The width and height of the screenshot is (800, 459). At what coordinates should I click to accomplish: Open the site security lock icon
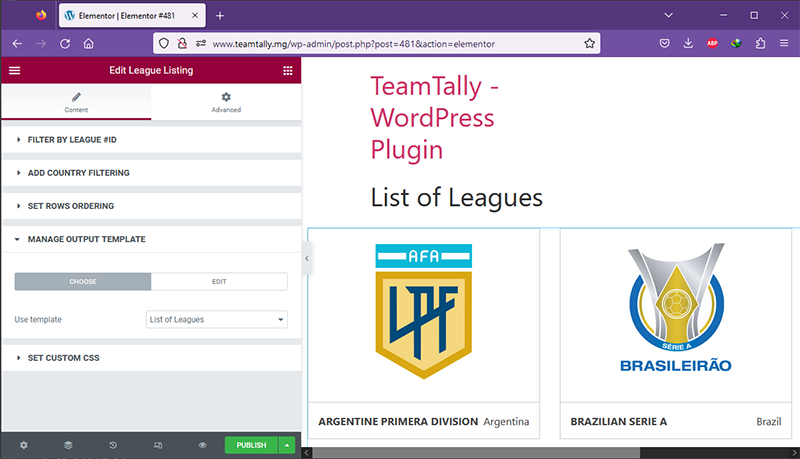click(182, 44)
